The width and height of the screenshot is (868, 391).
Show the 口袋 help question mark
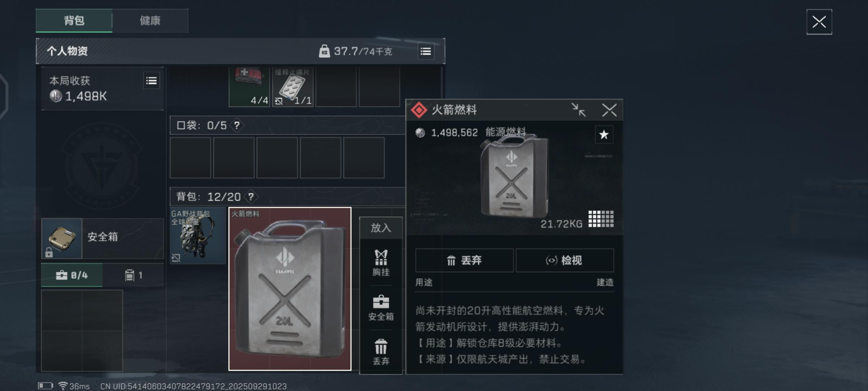pyautogui.click(x=237, y=125)
